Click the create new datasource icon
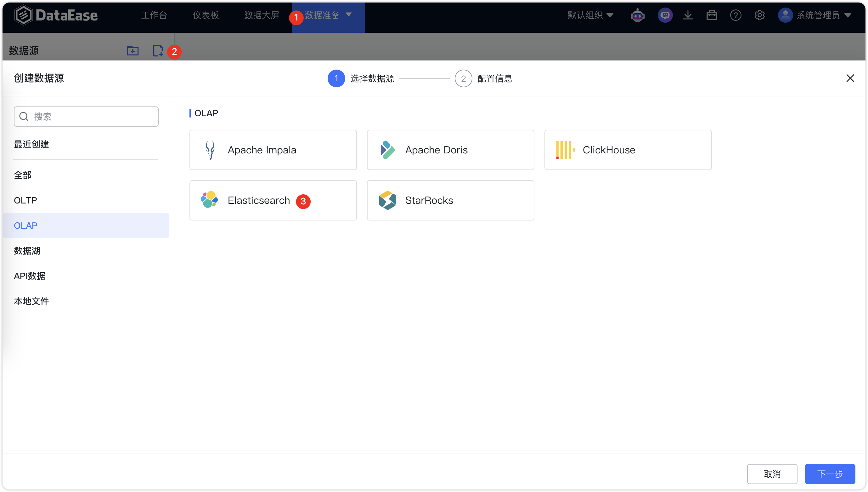 [158, 51]
